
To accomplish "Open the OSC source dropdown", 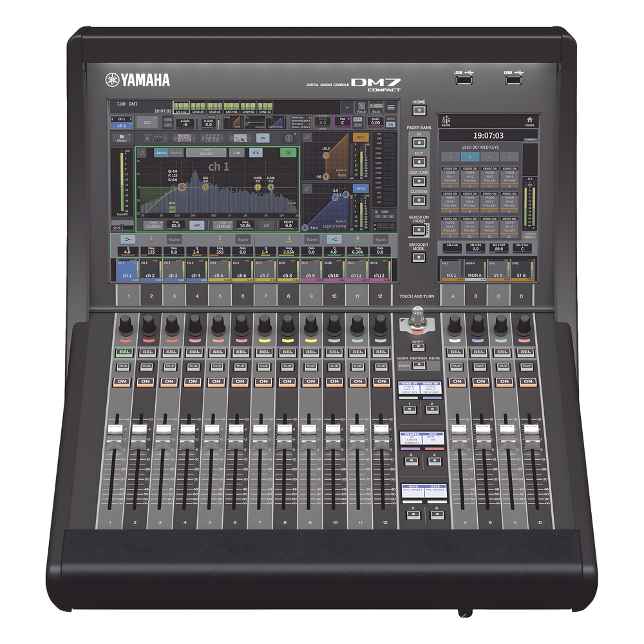I will 147,122.
